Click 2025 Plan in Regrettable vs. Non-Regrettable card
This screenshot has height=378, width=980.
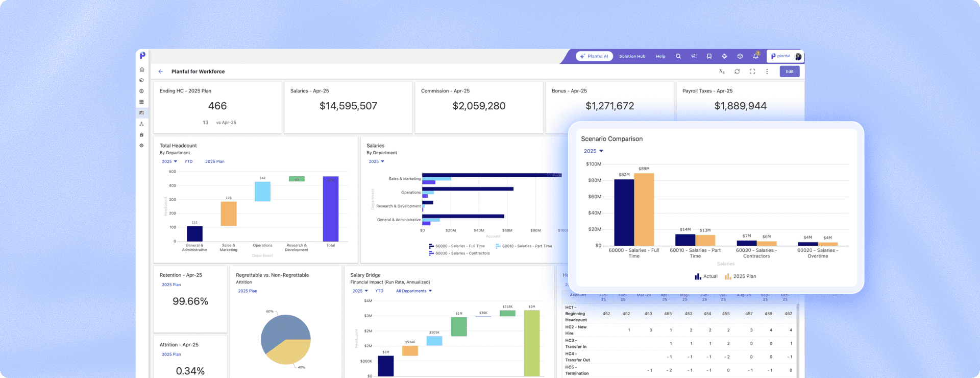click(x=248, y=291)
